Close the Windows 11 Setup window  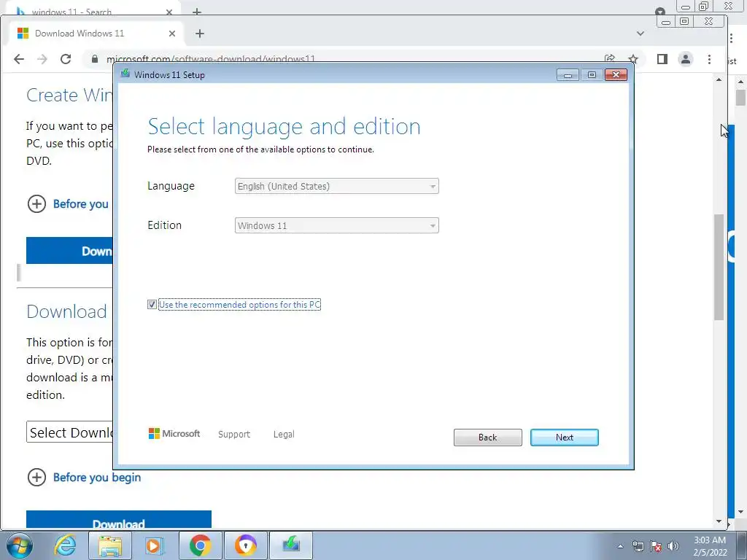tap(616, 75)
